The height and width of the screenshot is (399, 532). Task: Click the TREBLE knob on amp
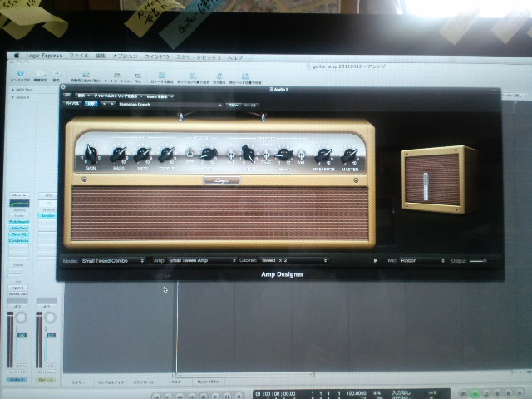[166, 155]
